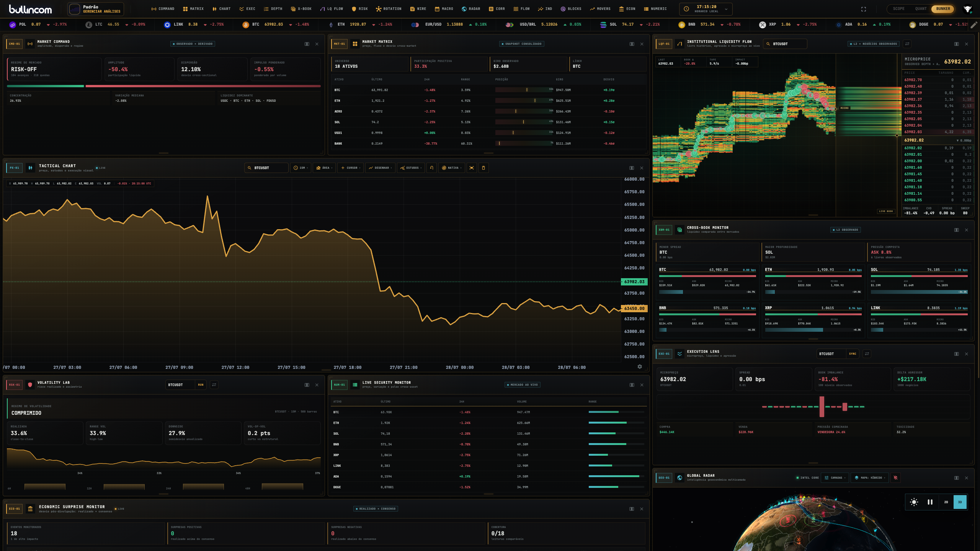This screenshot has width=980, height=551.
Task: Open the CAMADAS layers dropdown
Action: tap(835, 478)
